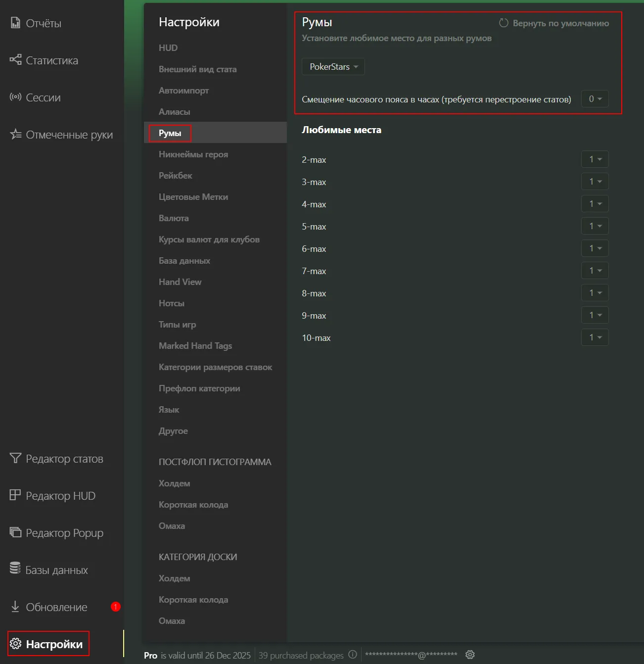Click the Reports (Отчёты) sidebar icon
This screenshot has width=644, height=664.
(x=15, y=23)
